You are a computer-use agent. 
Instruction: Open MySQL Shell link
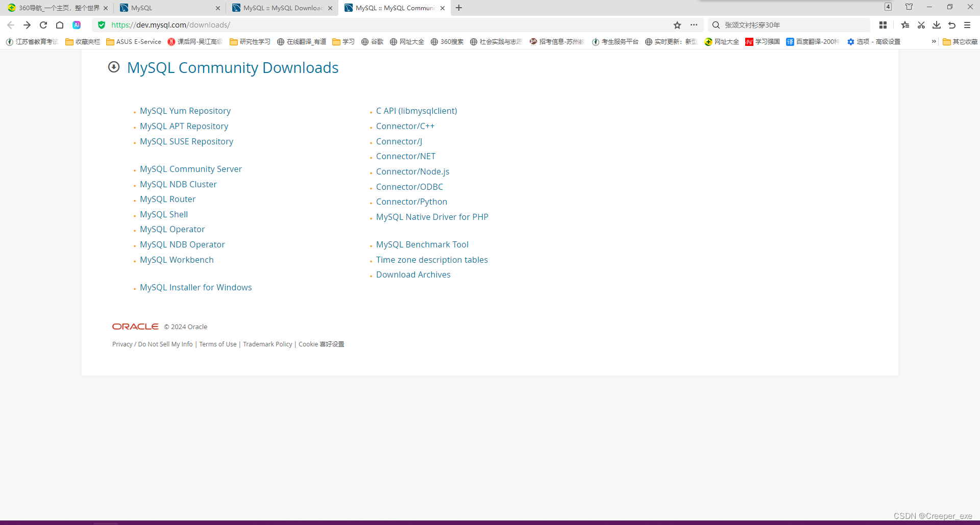point(164,214)
